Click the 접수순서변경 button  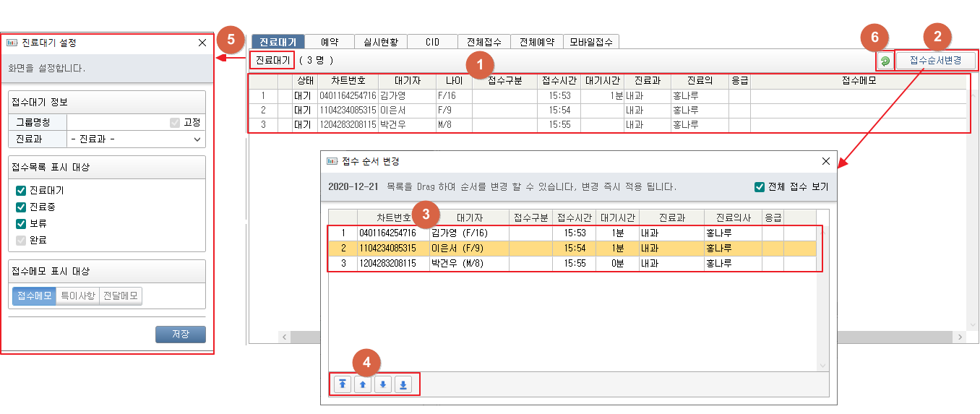tap(935, 61)
